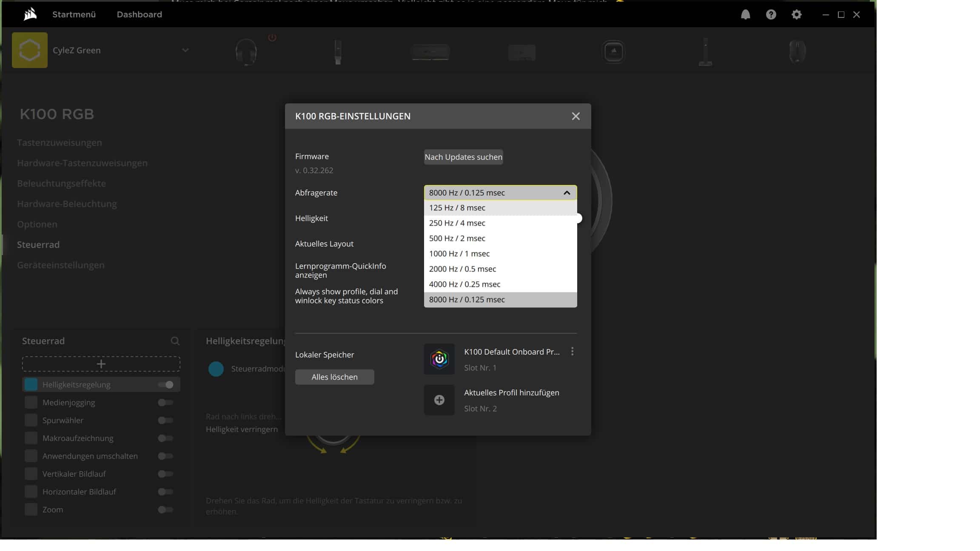The image size is (980, 551).
Task: Go to Tastenzuweisungen section
Action: pyautogui.click(x=60, y=142)
